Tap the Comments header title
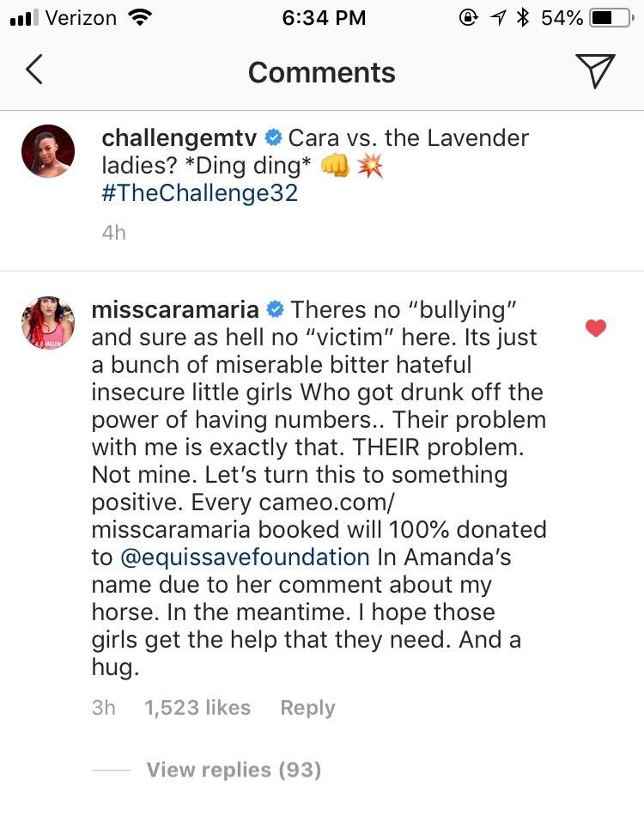 tap(322, 72)
